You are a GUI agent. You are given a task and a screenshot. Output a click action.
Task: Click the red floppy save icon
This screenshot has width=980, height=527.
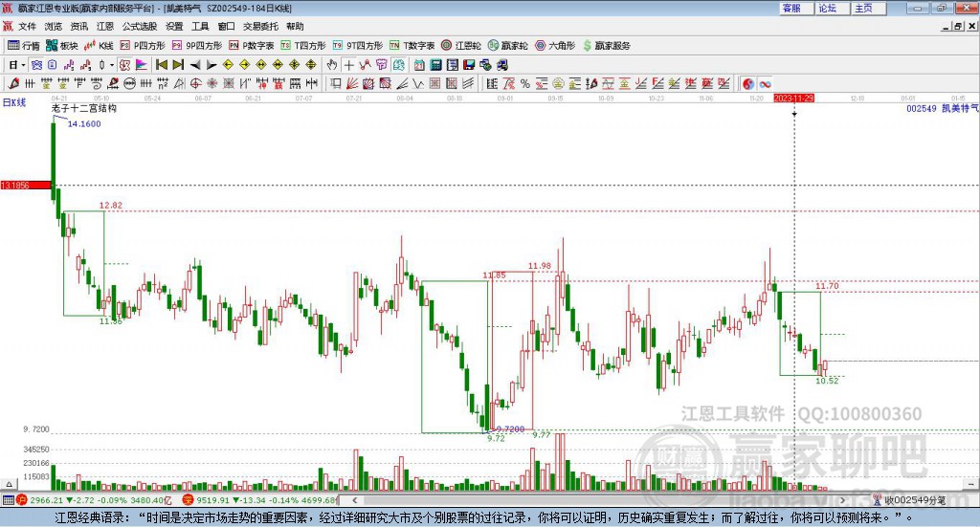click(x=469, y=65)
